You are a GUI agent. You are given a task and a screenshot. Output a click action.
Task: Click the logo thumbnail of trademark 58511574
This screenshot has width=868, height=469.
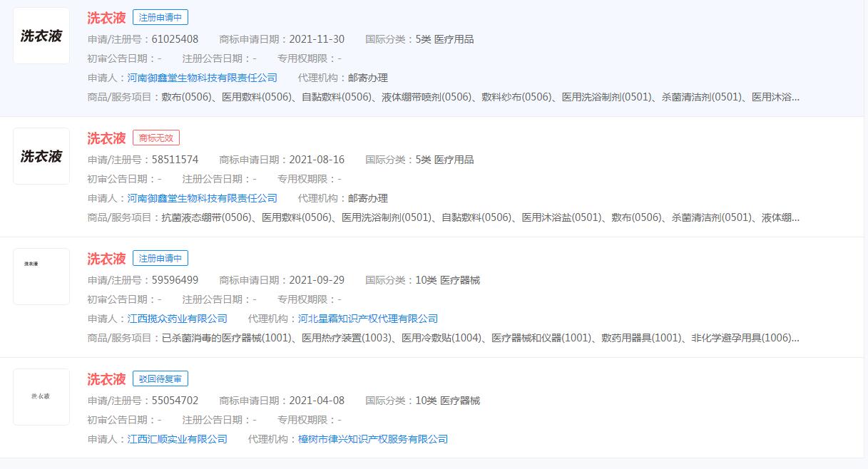pos(41,156)
